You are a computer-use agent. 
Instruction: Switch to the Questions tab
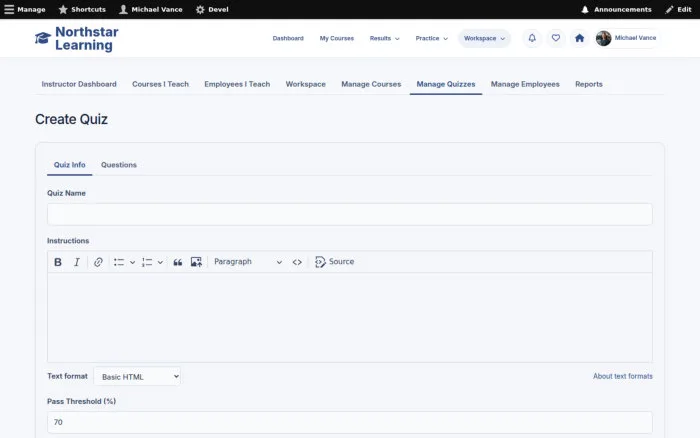pos(119,165)
